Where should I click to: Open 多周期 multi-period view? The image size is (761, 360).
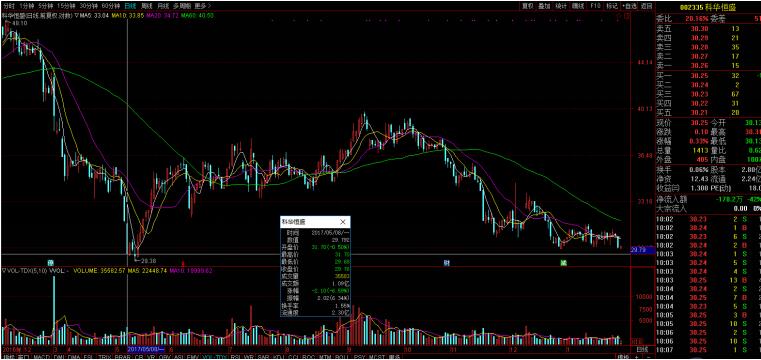pyautogui.click(x=181, y=6)
